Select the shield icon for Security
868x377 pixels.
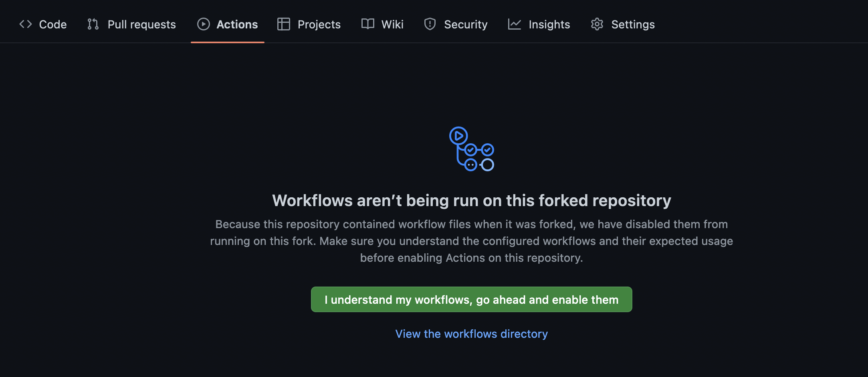coord(429,24)
